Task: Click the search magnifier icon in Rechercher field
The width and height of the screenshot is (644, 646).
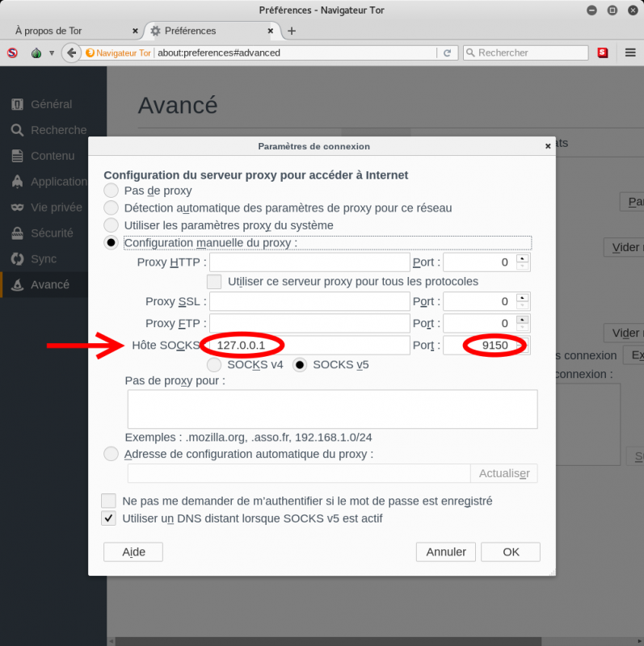Action: coord(470,52)
